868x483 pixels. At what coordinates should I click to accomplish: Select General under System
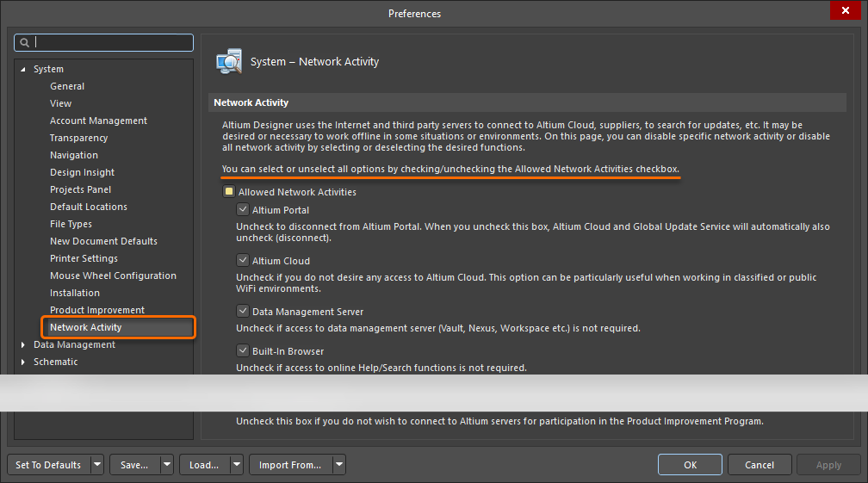click(x=67, y=86)
